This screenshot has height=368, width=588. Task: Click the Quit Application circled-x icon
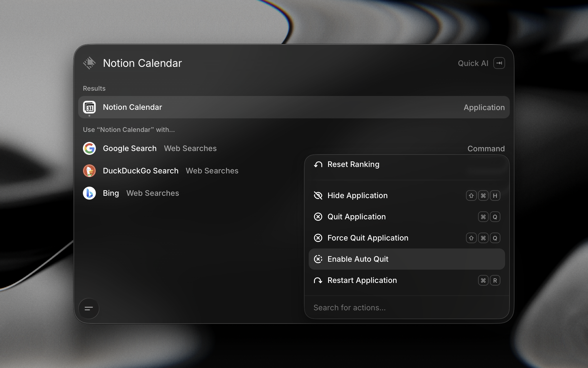318,217
